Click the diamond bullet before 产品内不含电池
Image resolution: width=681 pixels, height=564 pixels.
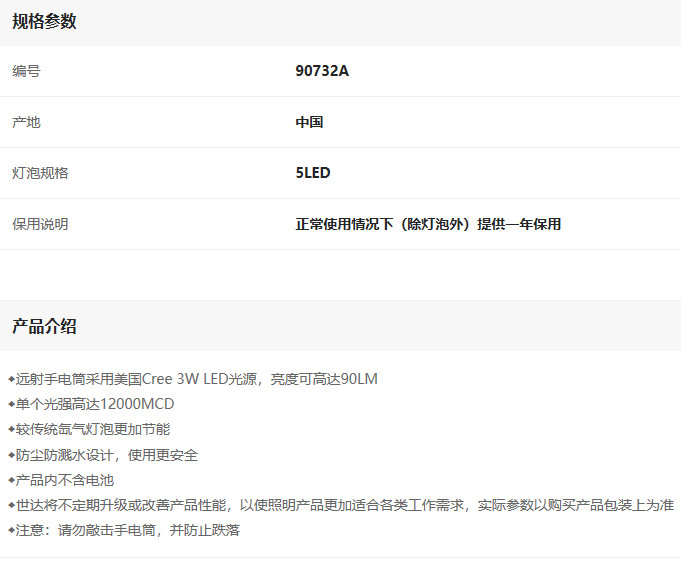[11, 480]
